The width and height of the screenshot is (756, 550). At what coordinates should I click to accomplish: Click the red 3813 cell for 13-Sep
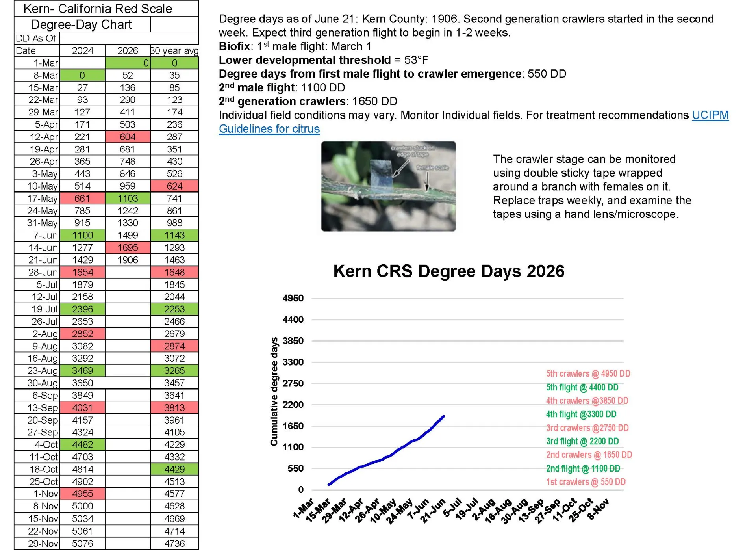tap(174, 408)
